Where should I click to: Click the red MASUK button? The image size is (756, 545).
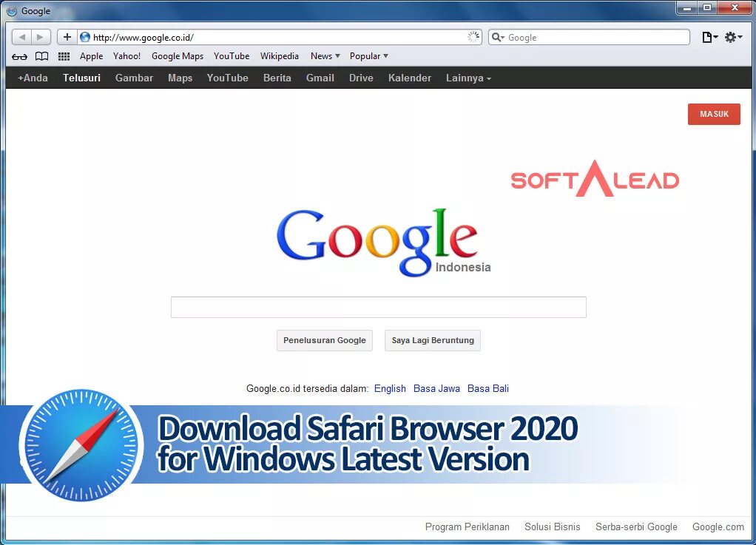click(x=714, y=114)
